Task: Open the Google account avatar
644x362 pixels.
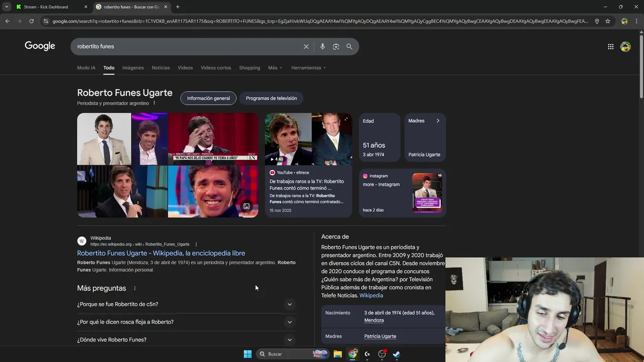Action: (625, 46)
